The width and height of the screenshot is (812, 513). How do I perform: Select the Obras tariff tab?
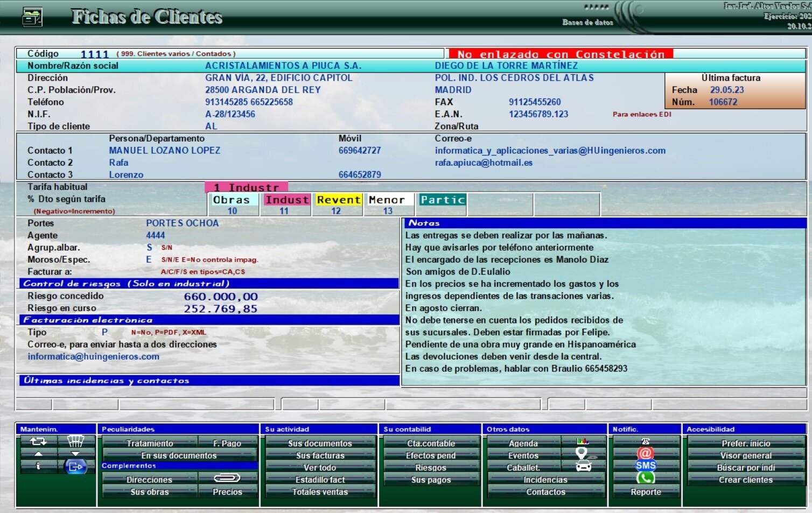pos(232,200)
